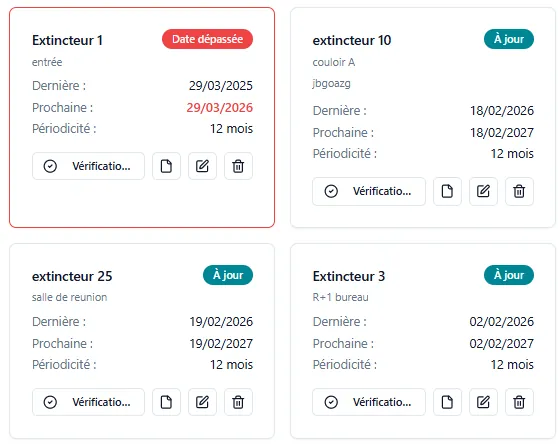Click the overdue date 29/03/2026
558x448 pixels.
point(220,107)
